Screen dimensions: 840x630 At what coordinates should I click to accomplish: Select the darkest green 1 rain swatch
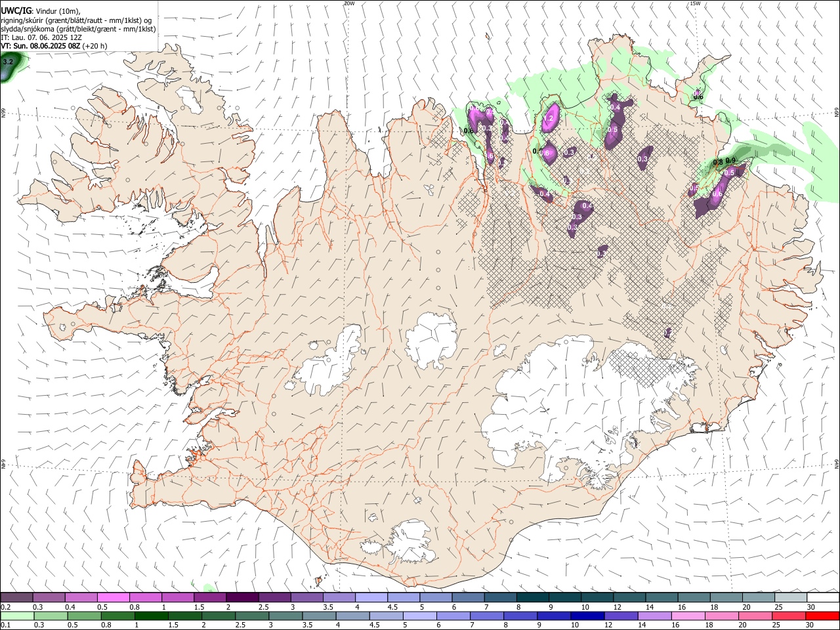(151, 616)
